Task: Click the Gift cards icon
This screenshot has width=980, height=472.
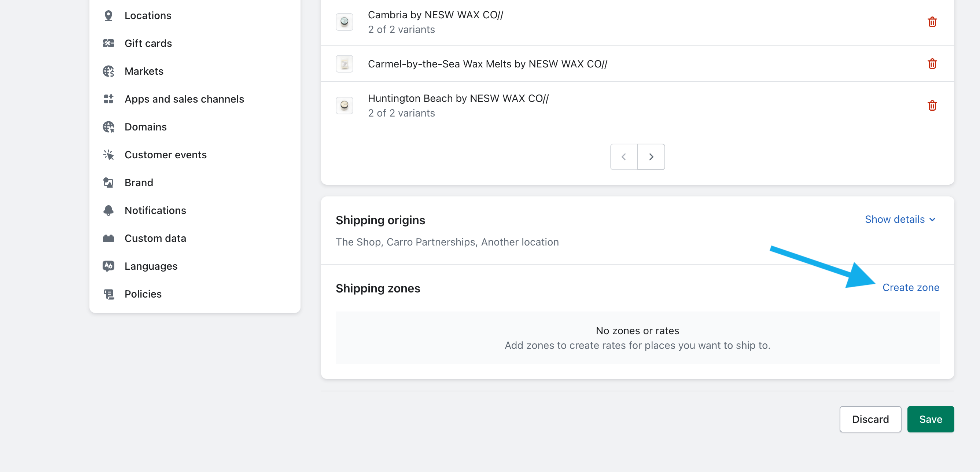Action: click(108, 43)
